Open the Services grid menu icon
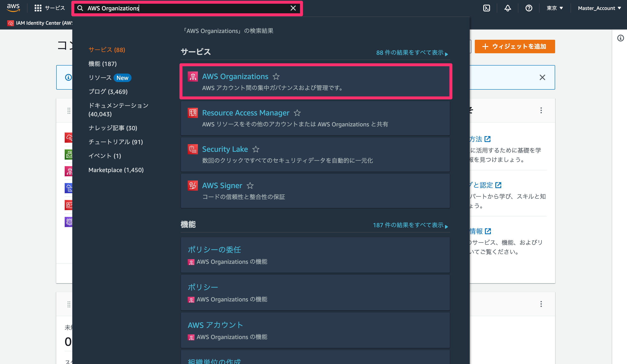This screenshot has height=364, width=627. pyautogui.click(x=38, y=8)
